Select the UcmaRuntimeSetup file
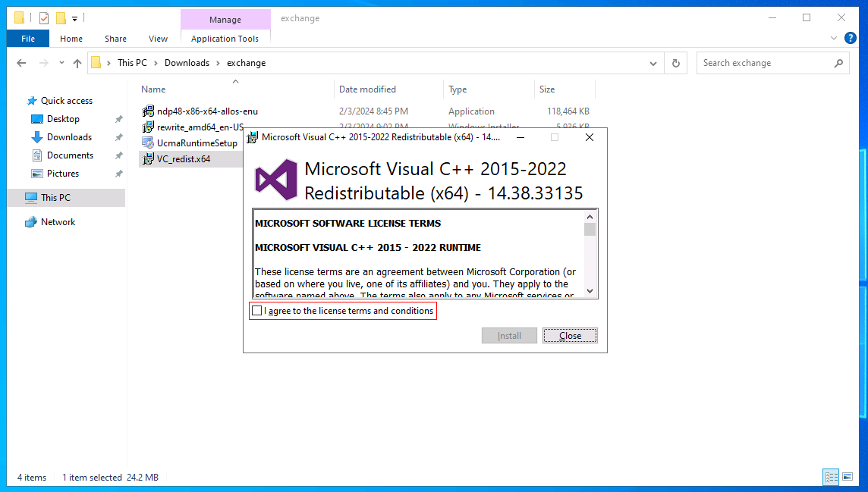868x492 pixels. pos(197,143)
